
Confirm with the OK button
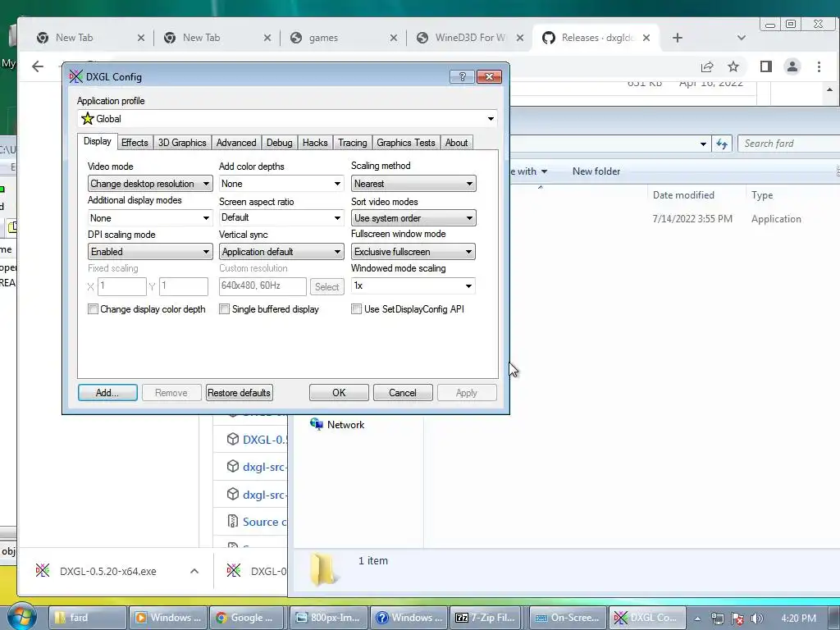point(339,393)
